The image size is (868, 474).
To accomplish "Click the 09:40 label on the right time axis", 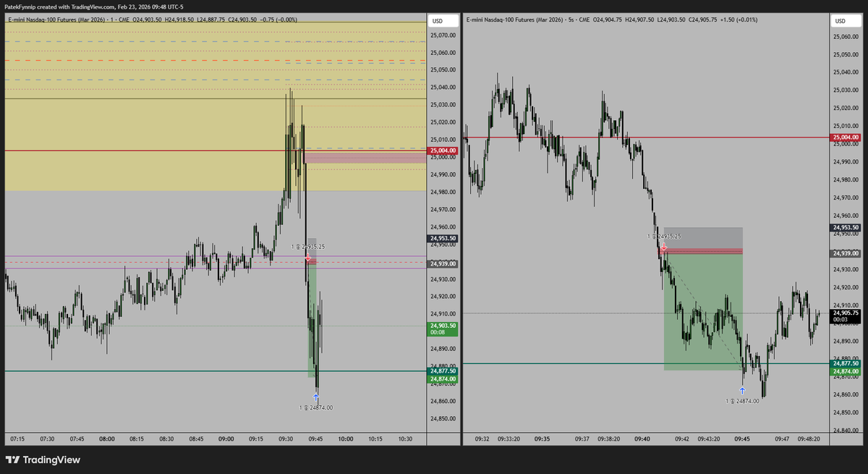I will 642,439.
